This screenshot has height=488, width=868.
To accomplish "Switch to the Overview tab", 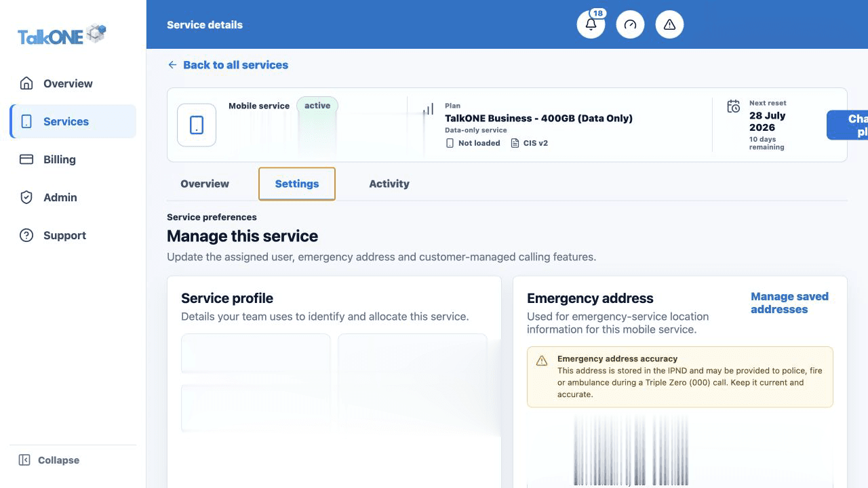I will click(205, 184).
